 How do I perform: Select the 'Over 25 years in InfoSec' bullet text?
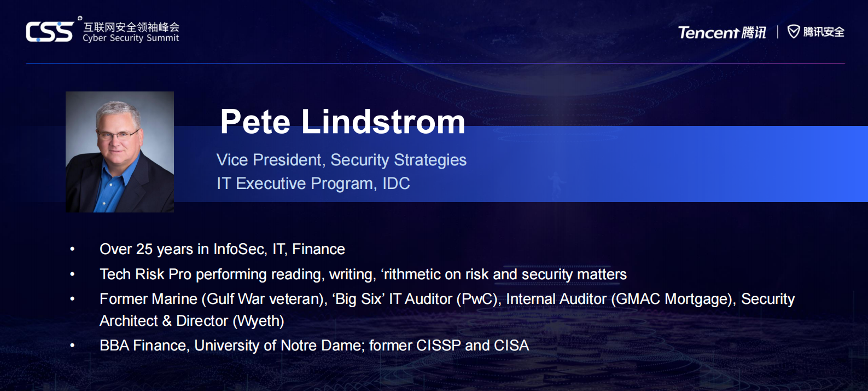click(222, 249)
